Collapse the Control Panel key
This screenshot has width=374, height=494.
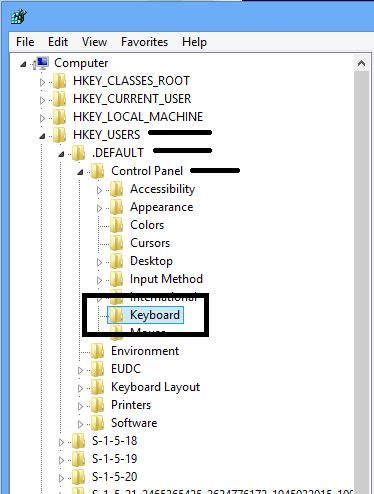(x=80, y=172)
